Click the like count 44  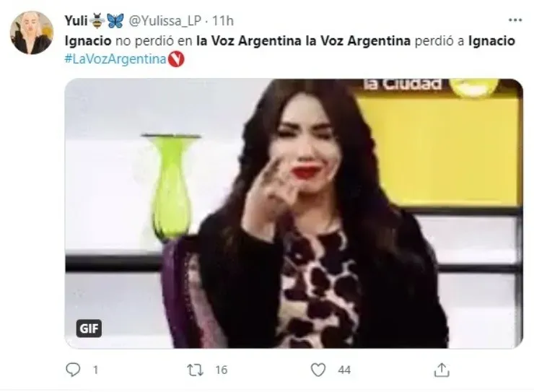tap(344, 370)
